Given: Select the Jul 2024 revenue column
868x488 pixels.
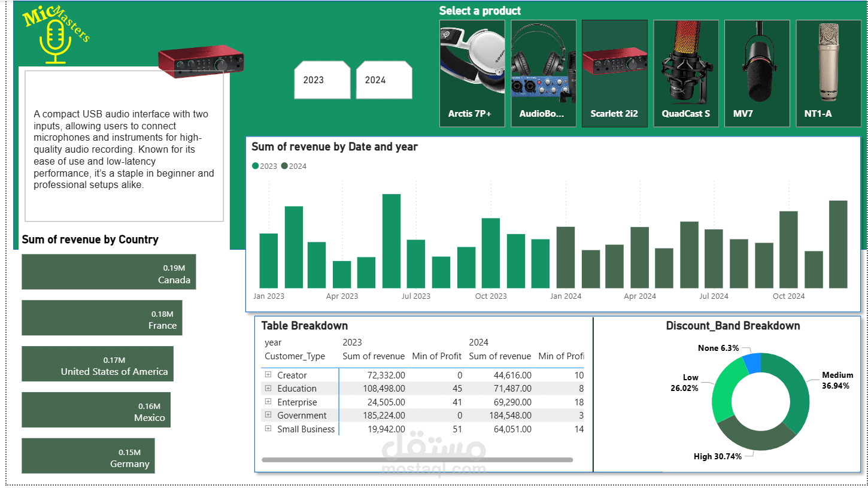Looking at the screenshot, I should 714,259.
